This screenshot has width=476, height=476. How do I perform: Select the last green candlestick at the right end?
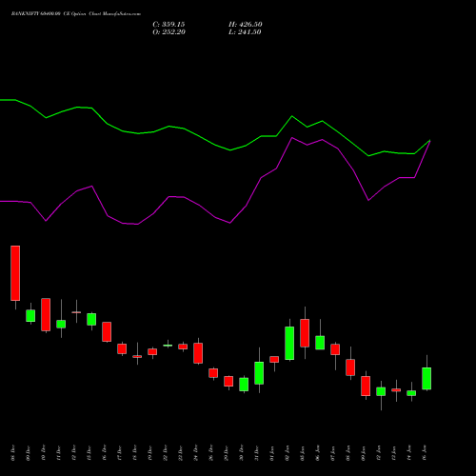pos(426,378)
